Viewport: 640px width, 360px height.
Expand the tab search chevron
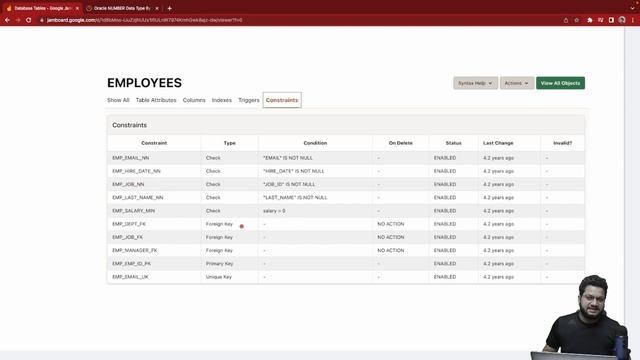pos(632,8)
